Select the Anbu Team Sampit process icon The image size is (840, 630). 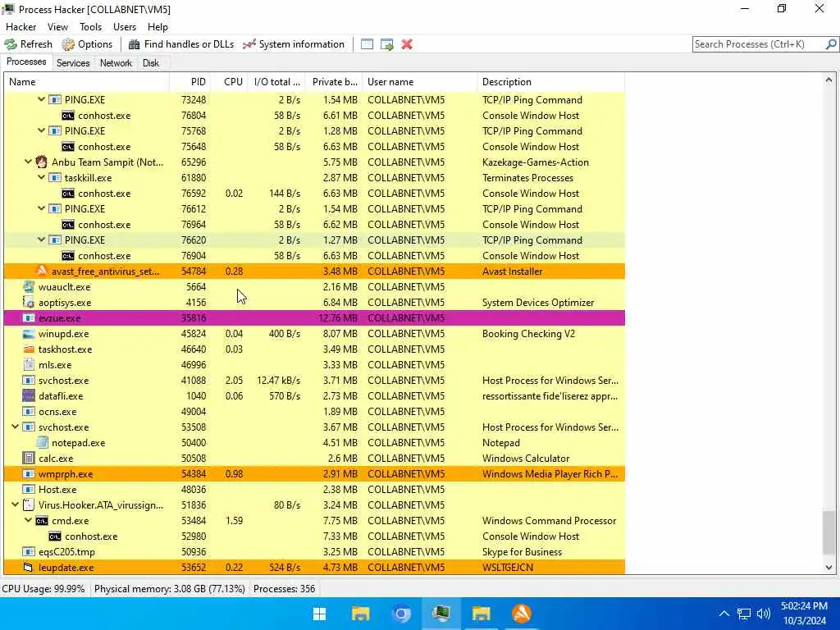click(x=41, y=162)
